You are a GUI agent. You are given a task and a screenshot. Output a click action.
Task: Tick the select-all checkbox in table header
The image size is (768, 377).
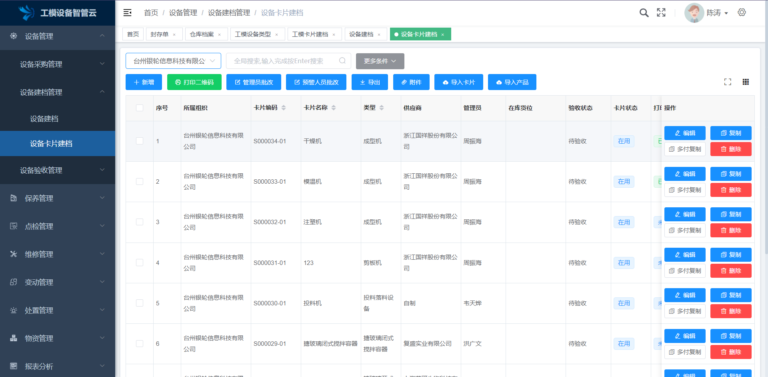(140, 108)
